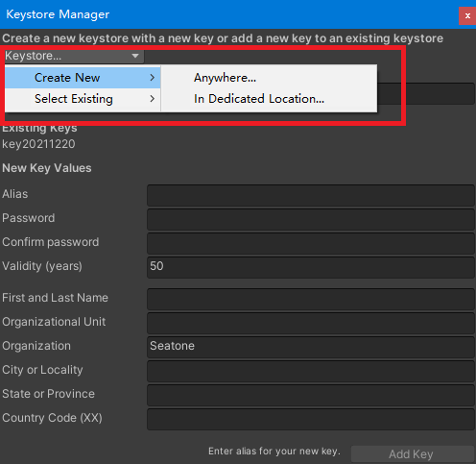Click the Alias label
Viewport: 476px width, 464px height.
[x=15, y=194]
